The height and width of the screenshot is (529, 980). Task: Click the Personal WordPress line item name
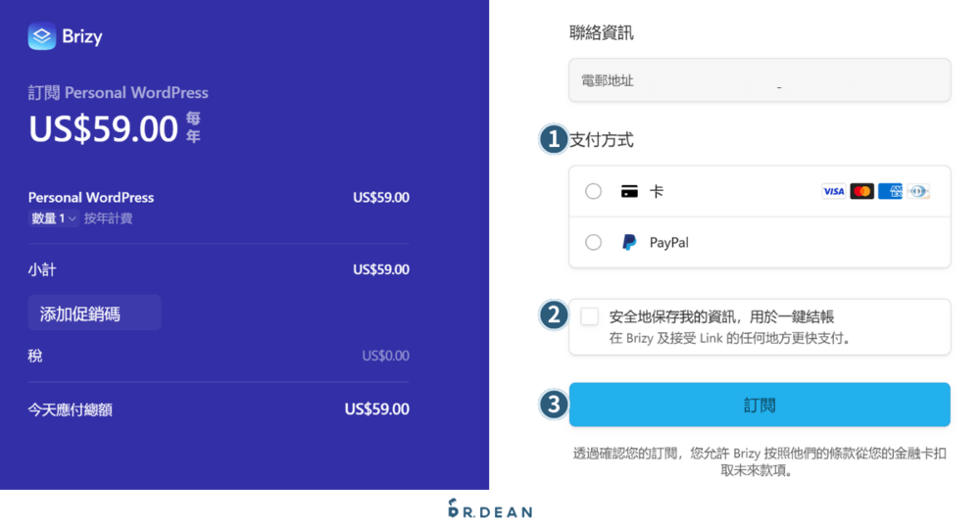(91, 197)
